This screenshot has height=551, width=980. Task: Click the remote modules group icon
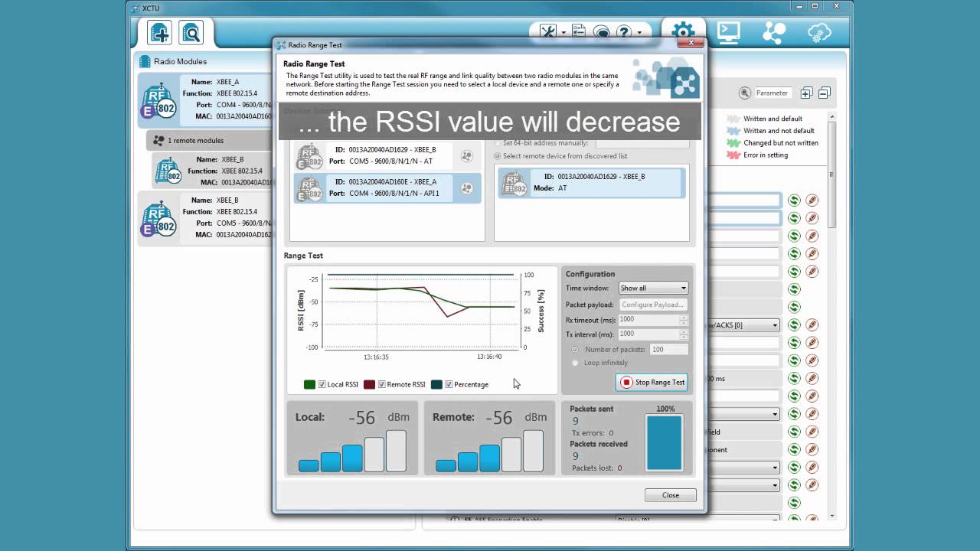(158, 140)
